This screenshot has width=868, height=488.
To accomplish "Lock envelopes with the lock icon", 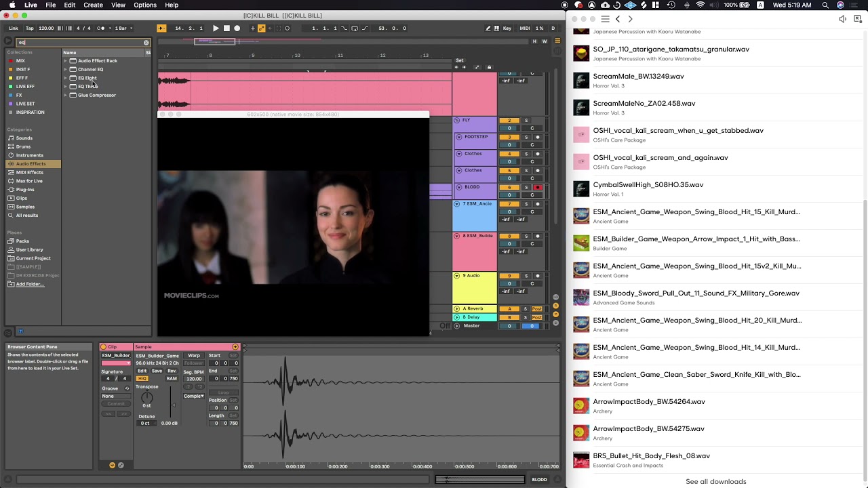I will coord(489,67).
